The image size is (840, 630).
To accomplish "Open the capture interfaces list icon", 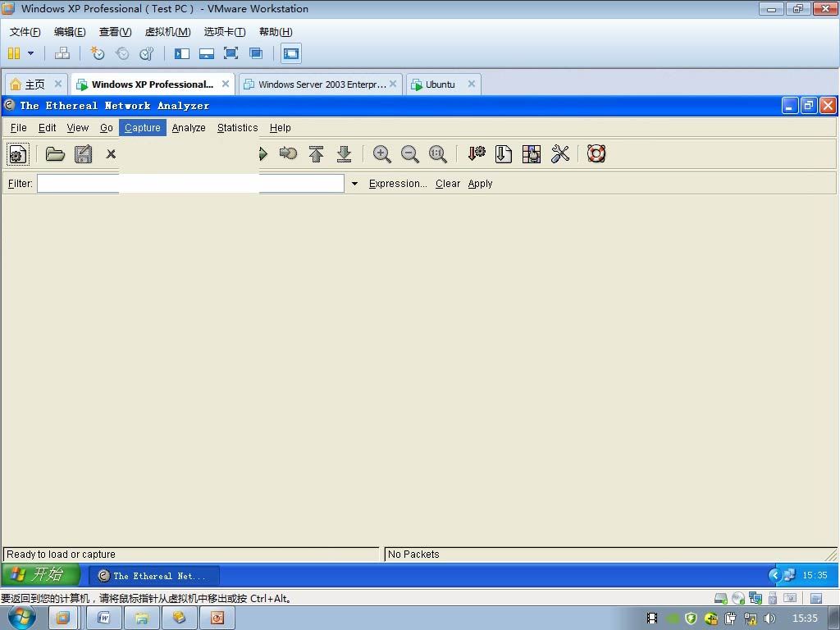I will pyautogui.click(x=18, y=154).
